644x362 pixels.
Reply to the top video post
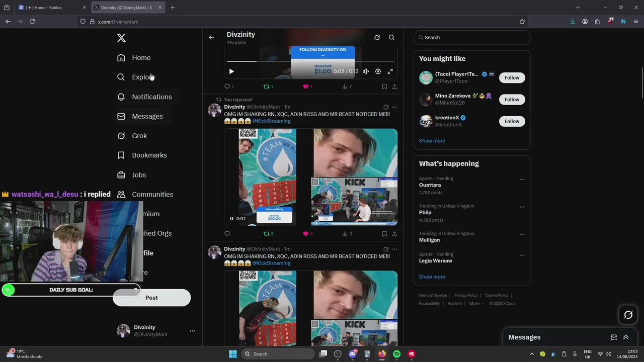click(x=229, y=86)
